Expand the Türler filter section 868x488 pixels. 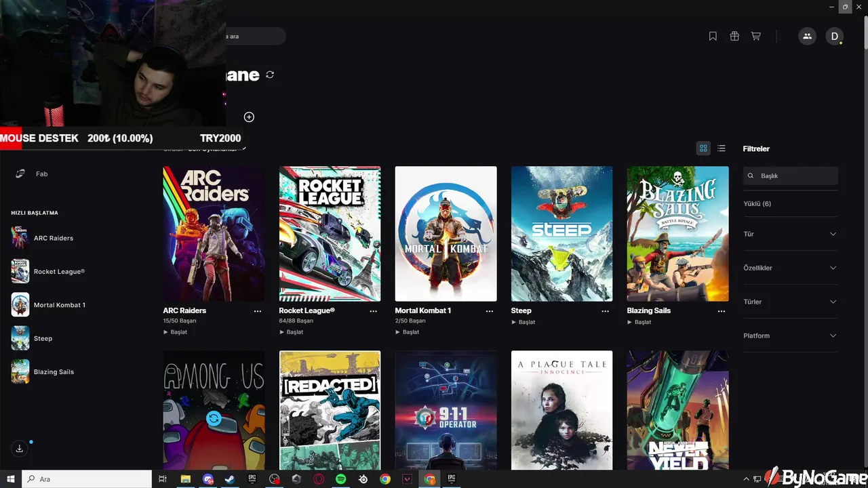tap(790, 302)
